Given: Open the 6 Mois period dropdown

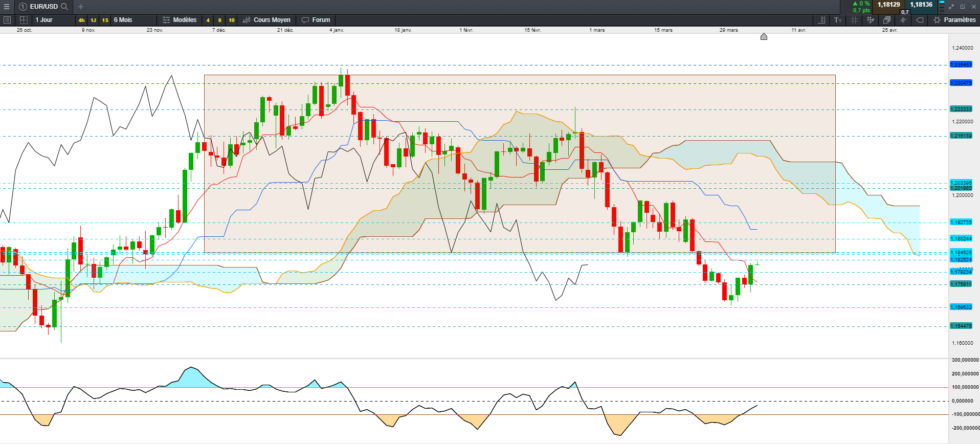Looking at the screenshot, I should point(134,20).
